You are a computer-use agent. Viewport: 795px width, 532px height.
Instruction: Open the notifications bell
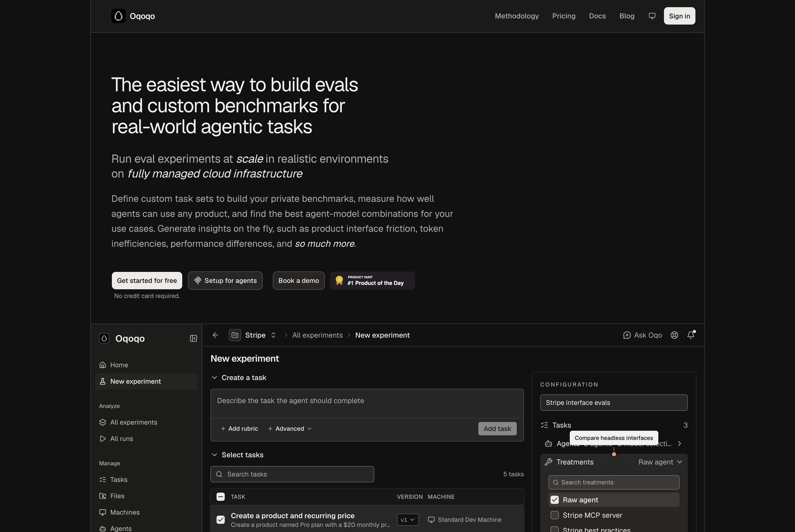pyautogui.click(x=691, y=335)
